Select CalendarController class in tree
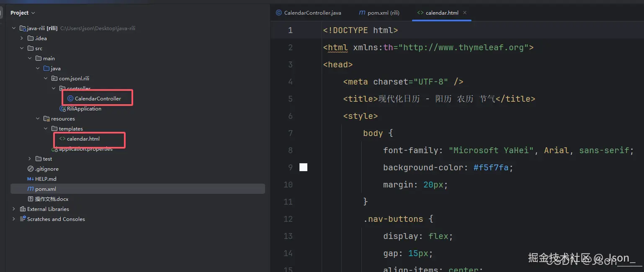644x272 pixels. pyautogui.click(x=98, y=98)
